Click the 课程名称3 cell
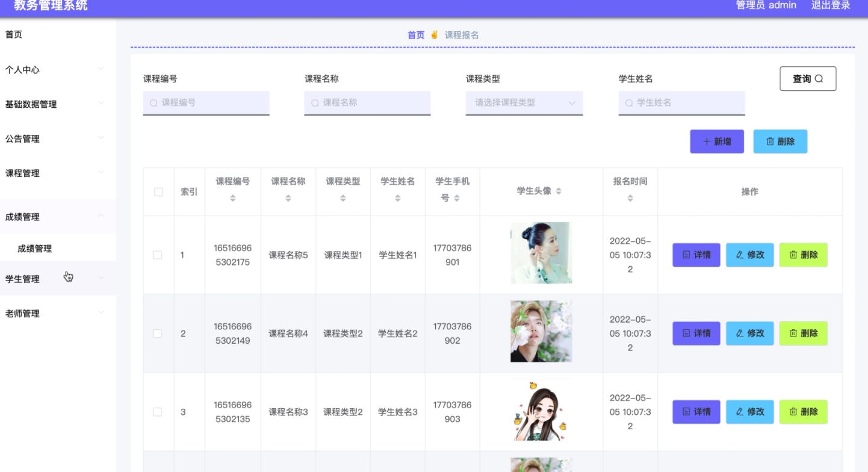868x472 pixels. 288,412
